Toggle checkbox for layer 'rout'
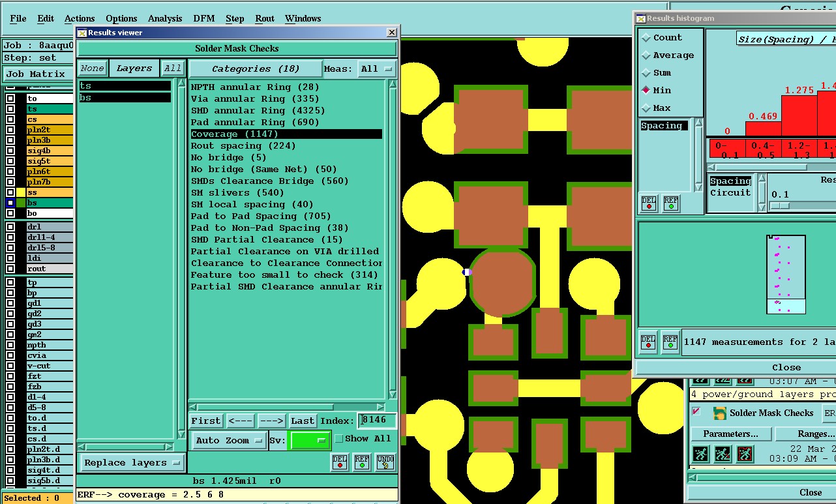836x504 pixels. (10, 269)
